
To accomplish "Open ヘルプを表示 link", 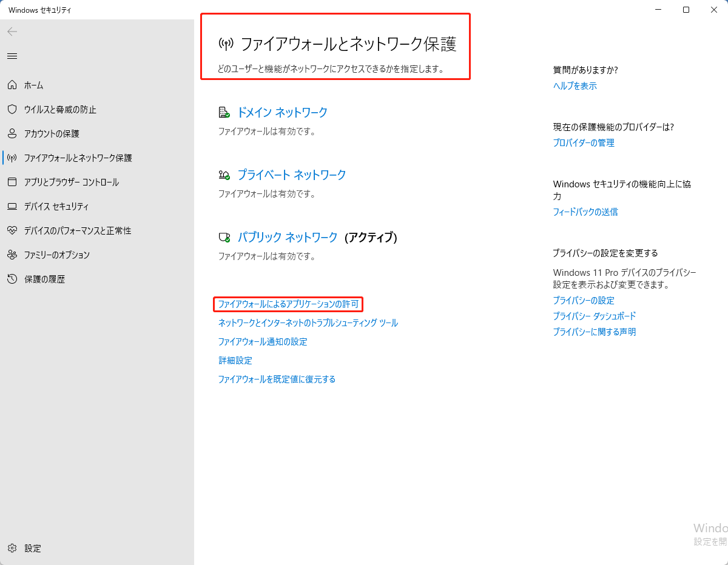I will pyautogui.click(x=575, y=85).
